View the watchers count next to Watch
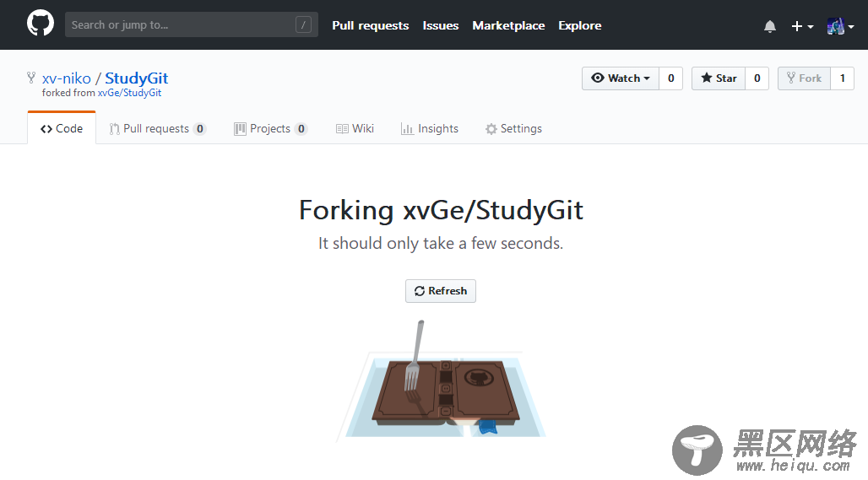This screenshot has width=868, height=480. coord(671,78)
